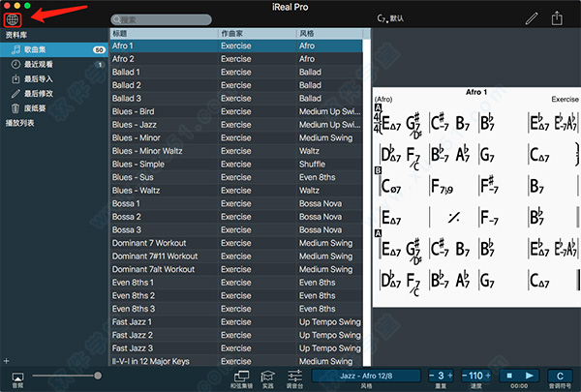Select the Bossa 1 song

(236, 204)
